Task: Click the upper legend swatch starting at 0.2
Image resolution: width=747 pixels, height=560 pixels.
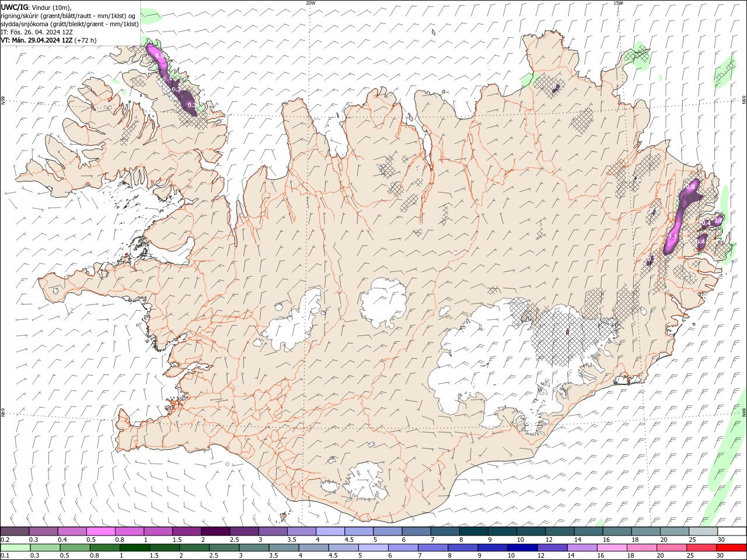Action: click(x=15, y=531)
